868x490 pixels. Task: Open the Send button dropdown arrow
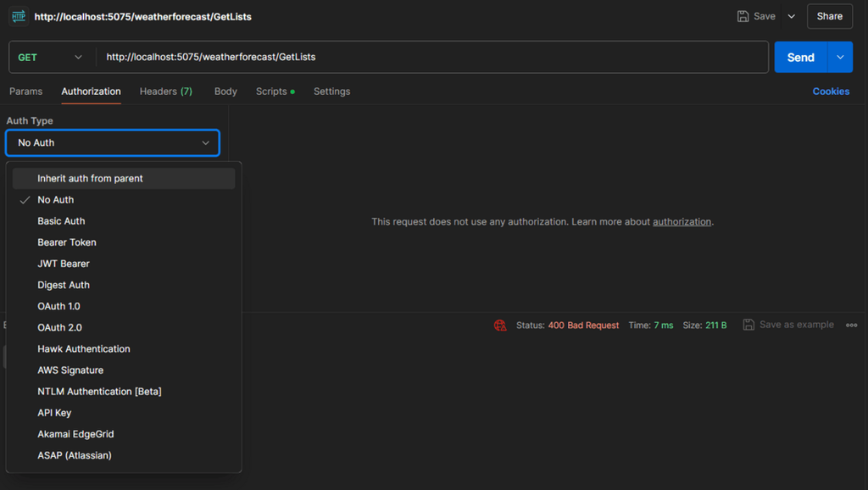[x=840, y=58]
